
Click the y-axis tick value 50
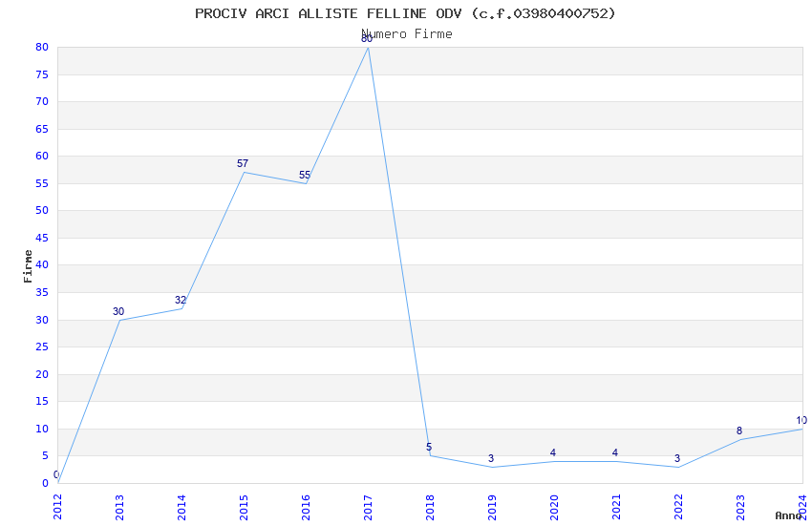42,210
